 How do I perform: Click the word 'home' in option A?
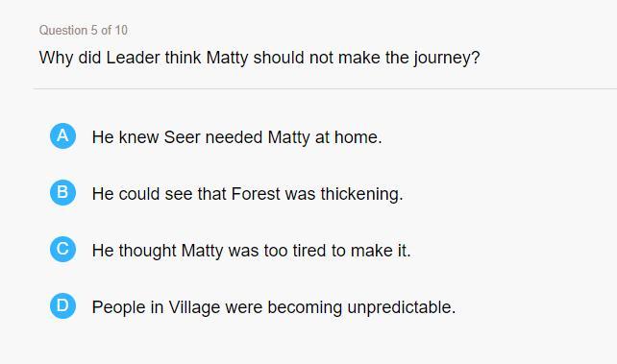356,137
